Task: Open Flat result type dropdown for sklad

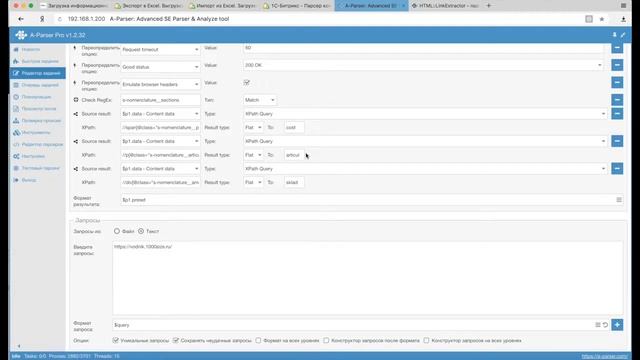Action: pyautogui.click(x=253, y=182)
